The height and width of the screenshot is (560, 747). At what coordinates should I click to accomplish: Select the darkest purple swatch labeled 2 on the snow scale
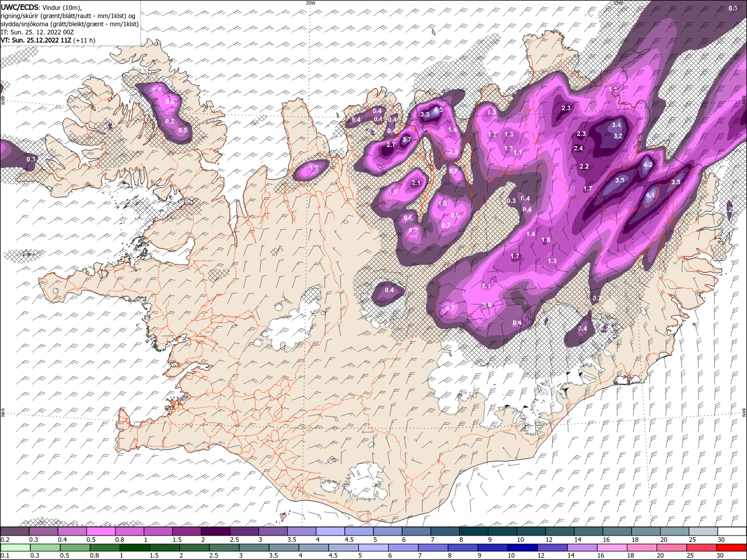coord(215,531)
